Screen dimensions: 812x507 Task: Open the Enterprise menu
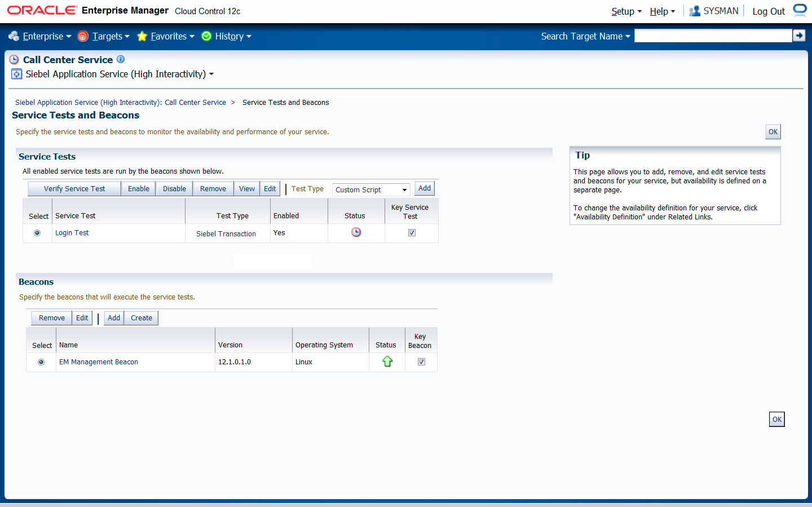click(x=47, y=36)
